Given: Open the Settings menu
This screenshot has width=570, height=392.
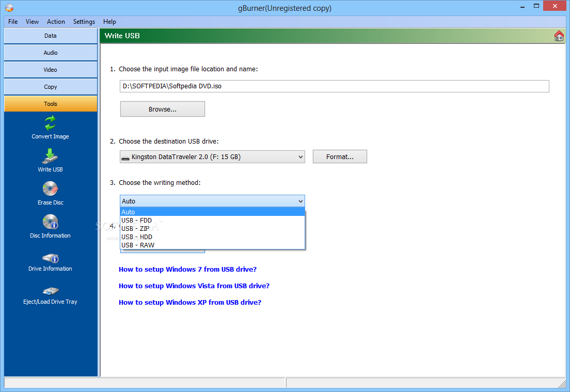Looking at the screenshot, I should 84,22.
